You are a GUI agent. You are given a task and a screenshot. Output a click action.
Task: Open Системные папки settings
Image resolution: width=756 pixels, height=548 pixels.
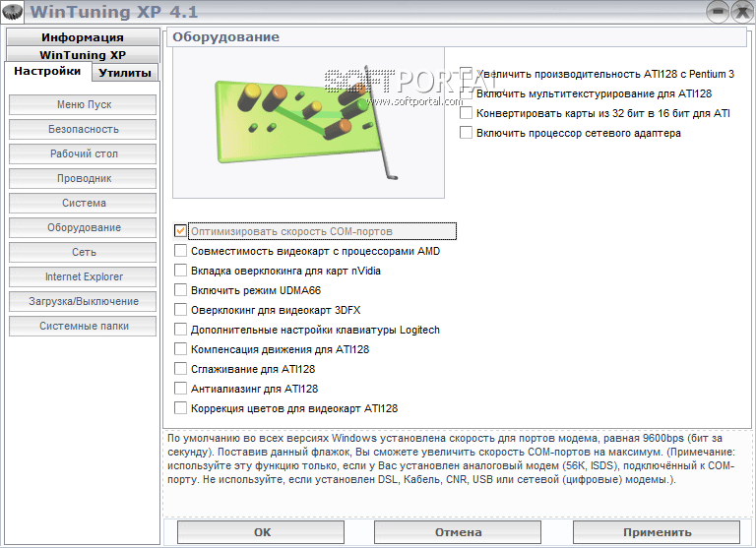click(x=83, y=326)
